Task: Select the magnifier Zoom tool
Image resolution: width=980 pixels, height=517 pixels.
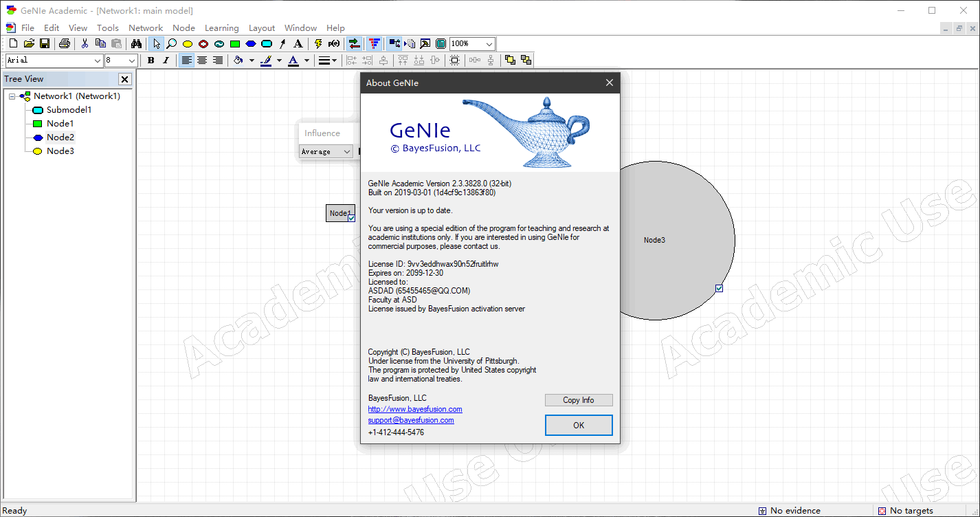Action: (171, 44)
